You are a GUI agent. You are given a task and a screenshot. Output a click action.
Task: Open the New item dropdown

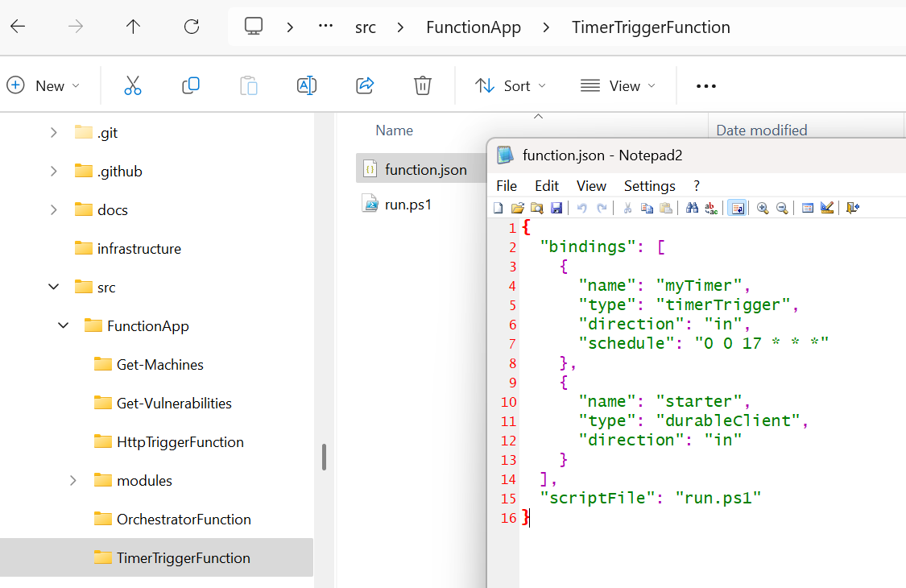(x=43, y=85)
